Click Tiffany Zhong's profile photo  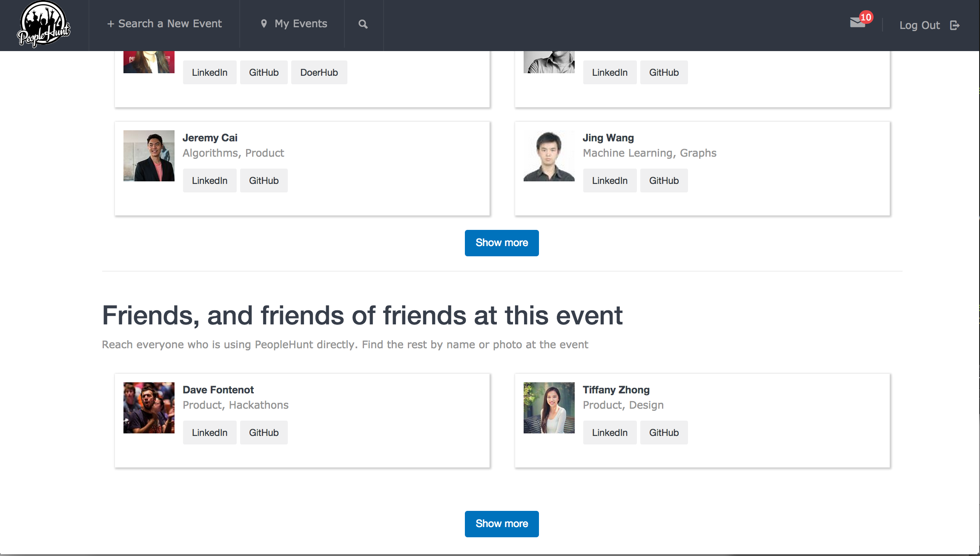(549, 408)
